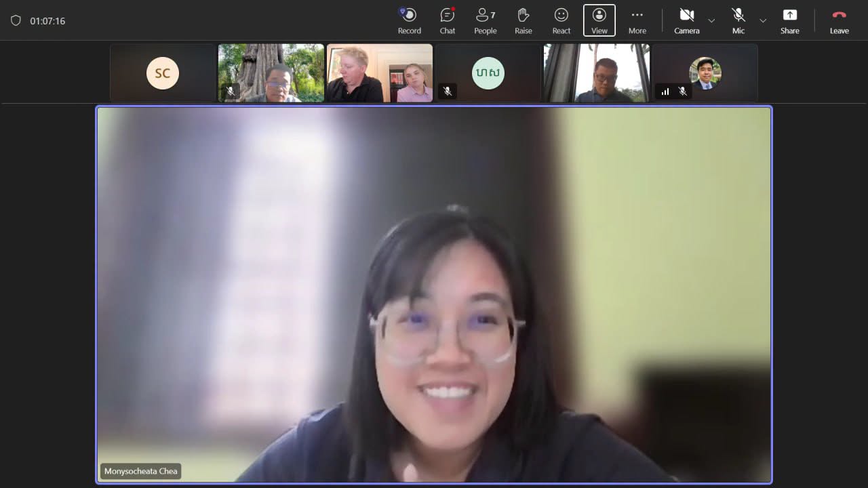The width and height of the screenshot is (868, 488).
Task: Select the tile showing two people
Action: point(380,73)
